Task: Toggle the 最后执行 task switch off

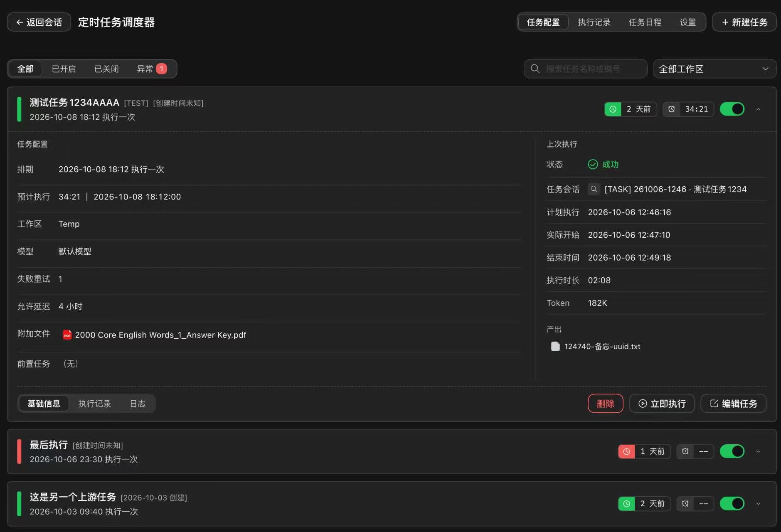Action: (732, 451)
